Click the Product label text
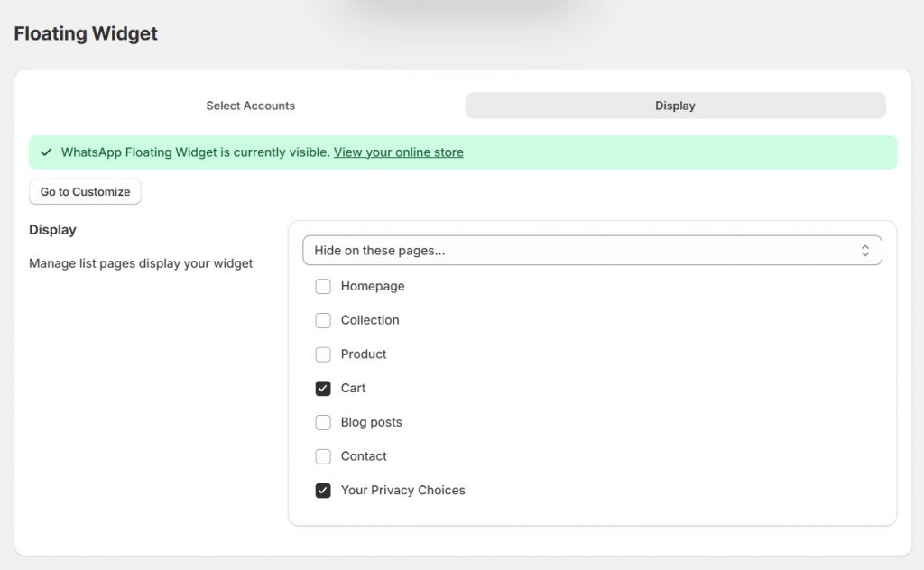 (x=364, y=354)
